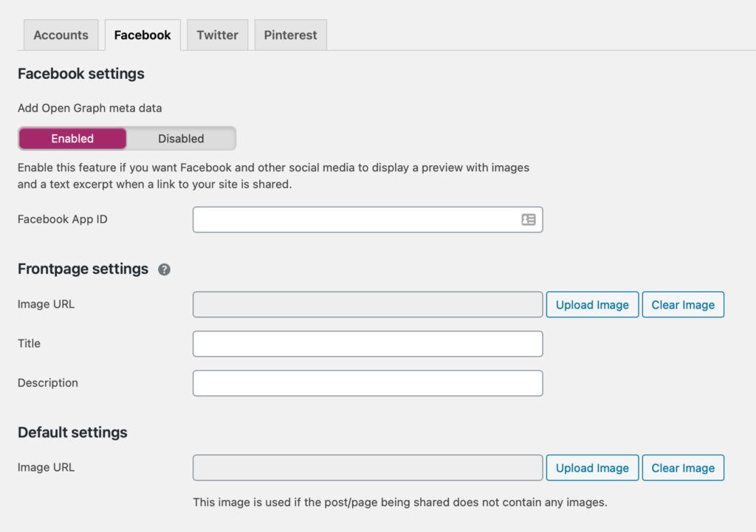756x532 pixels.
Task: Click the 'Default settings' heading
Action: click(72, 432)
